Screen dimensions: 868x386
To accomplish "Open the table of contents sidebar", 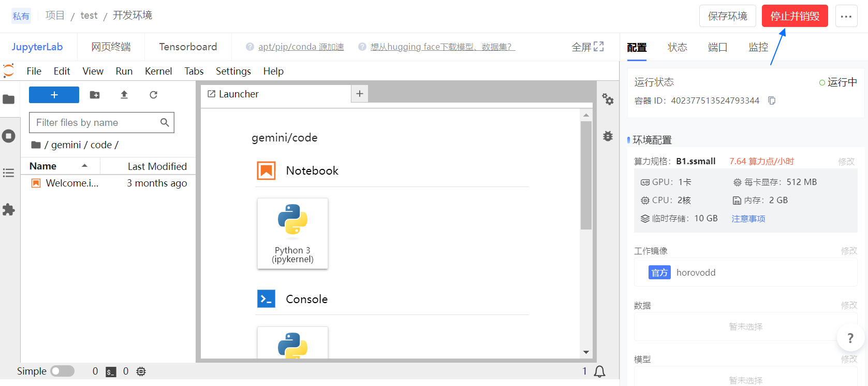I will 9,173.
